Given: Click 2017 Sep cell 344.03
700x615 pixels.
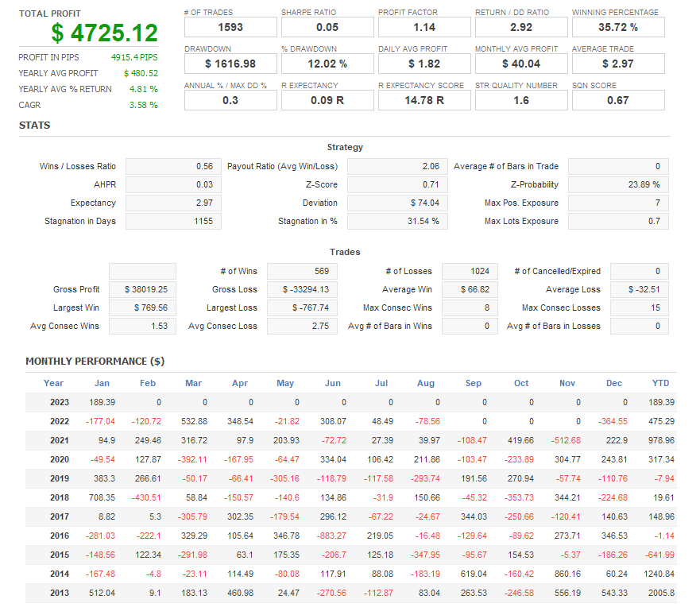Looking at the screenshot, I should (474, 516).
